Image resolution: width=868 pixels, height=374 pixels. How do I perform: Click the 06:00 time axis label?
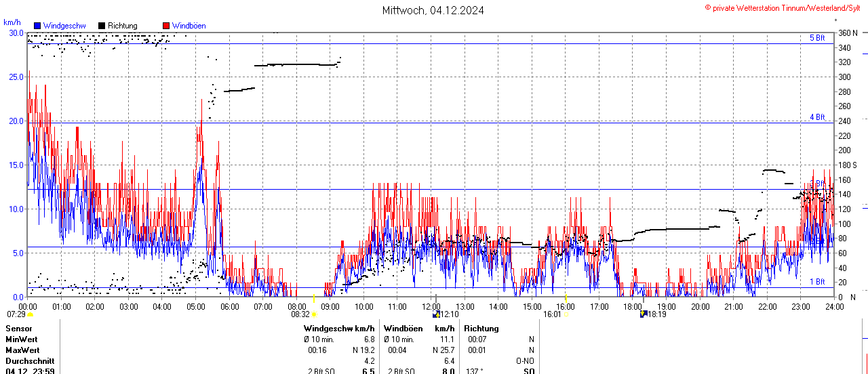[x=230, y=306]
